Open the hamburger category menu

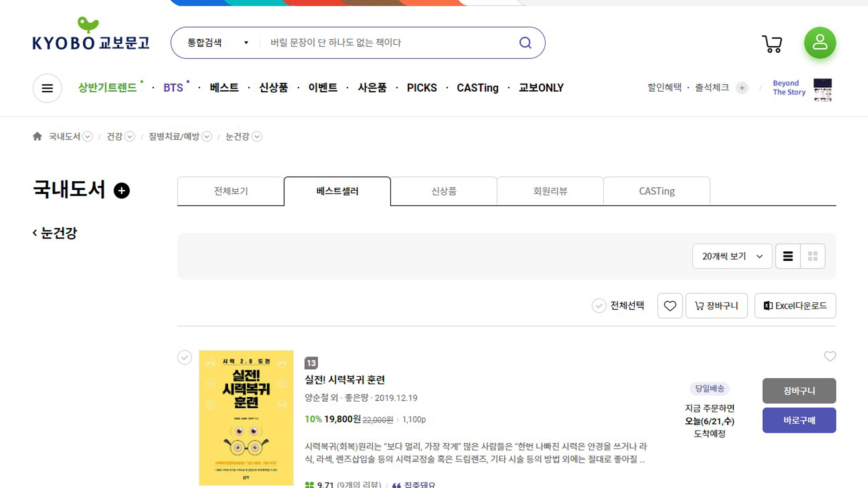47,88
